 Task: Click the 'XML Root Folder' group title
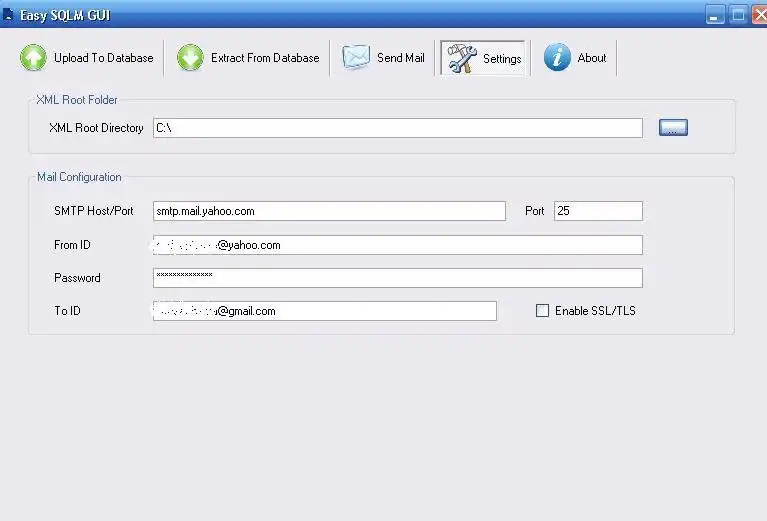[77, 100]
